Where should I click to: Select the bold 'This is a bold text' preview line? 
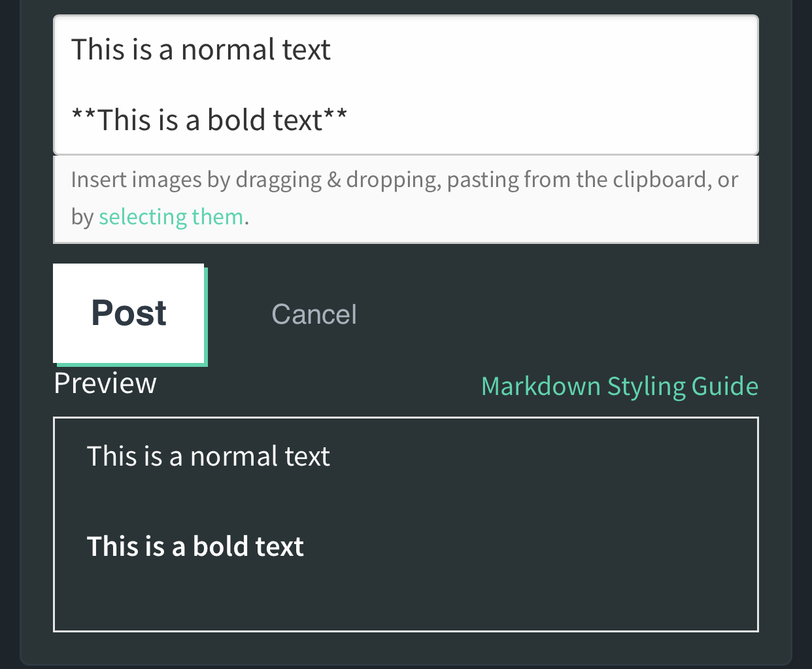coord(195,546)
